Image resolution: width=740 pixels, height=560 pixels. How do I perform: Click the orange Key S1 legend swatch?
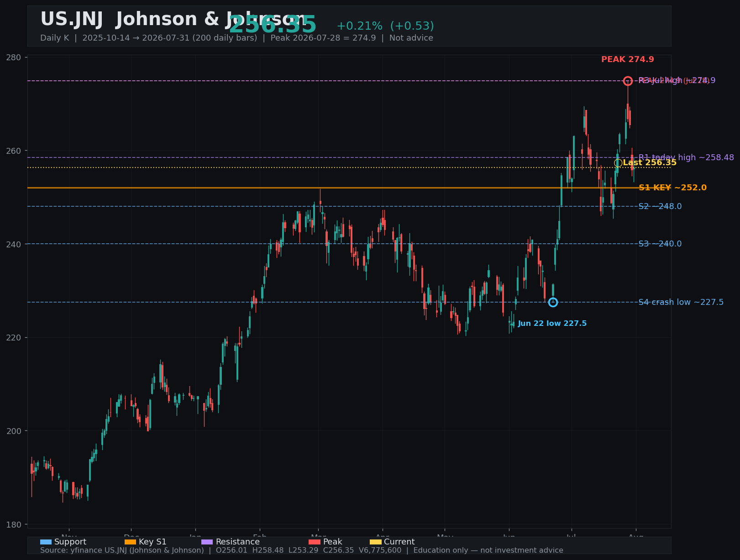click(130, 542)
